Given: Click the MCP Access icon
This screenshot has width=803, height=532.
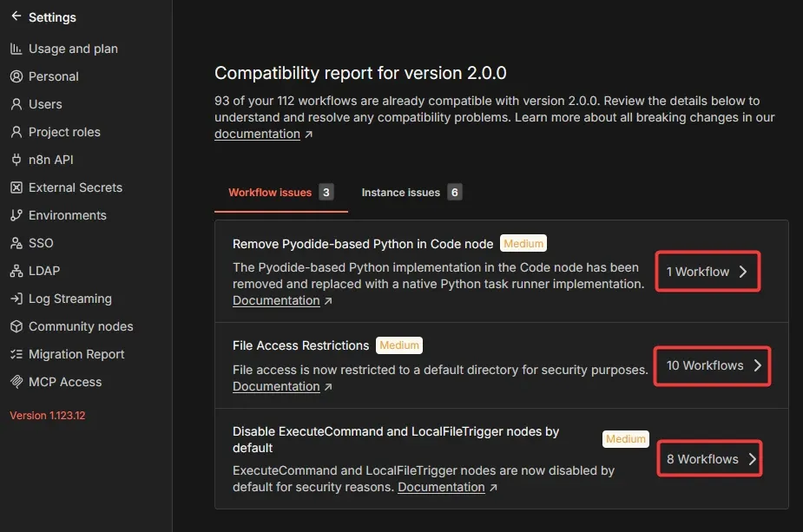Looking at the screenshot, I should tap(16, 382).
